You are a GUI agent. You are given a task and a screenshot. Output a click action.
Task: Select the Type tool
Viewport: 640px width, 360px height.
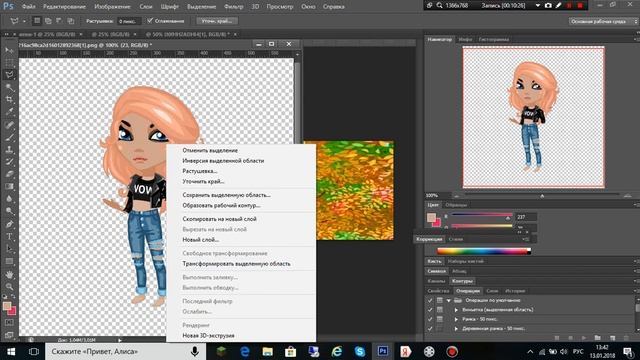[9, 236]
